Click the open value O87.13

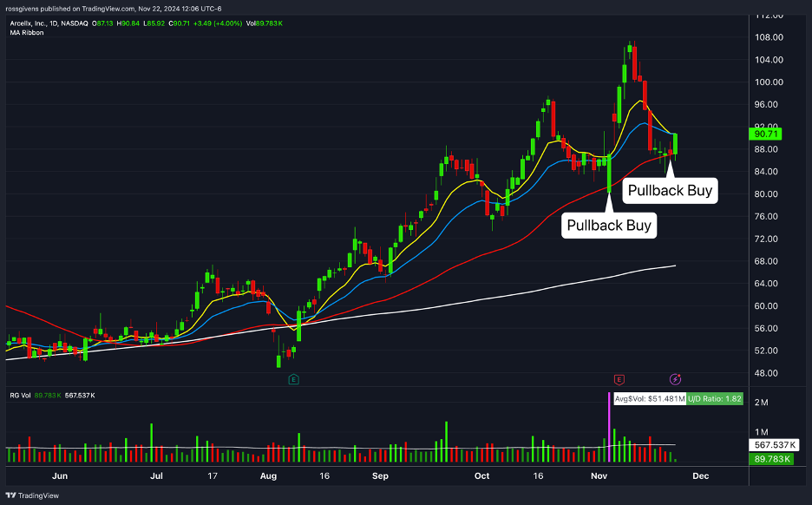[x=102, y=23]
